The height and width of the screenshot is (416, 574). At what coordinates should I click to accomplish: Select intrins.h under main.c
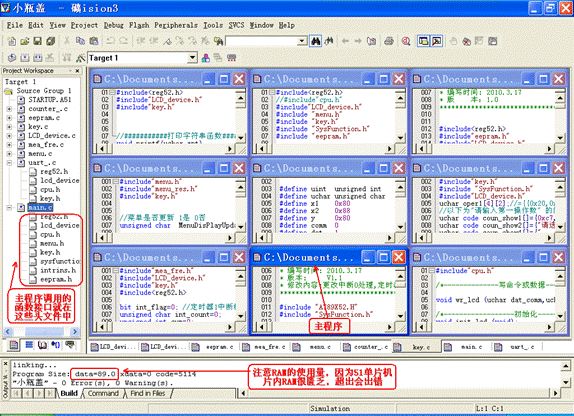point(58,270)
